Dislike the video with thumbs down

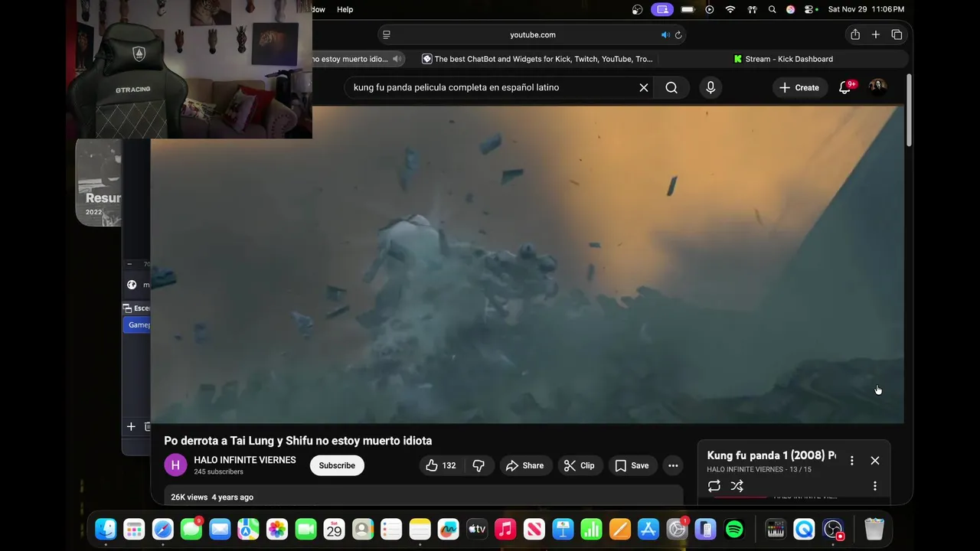click(x=479, y=465)
